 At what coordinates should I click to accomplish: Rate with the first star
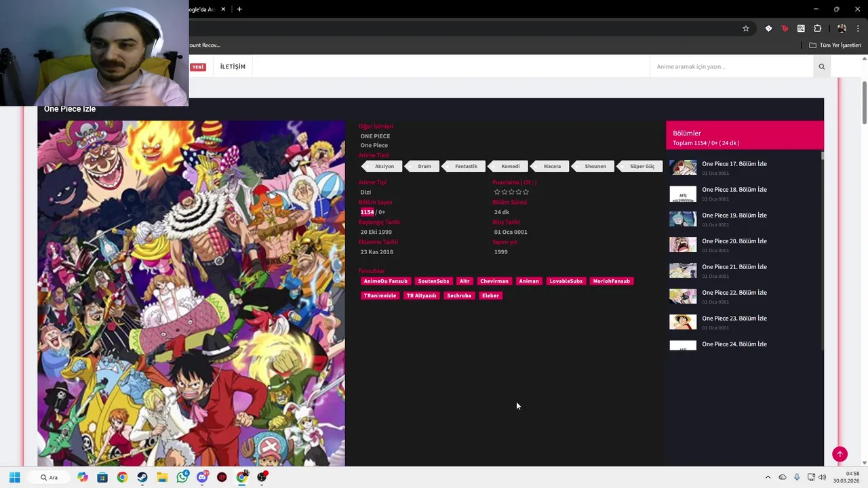(x=497, y=192)
